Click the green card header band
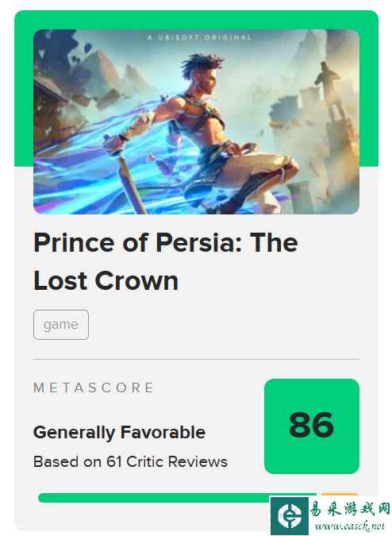This screenshot has width=392, height=536. (196, 20)
